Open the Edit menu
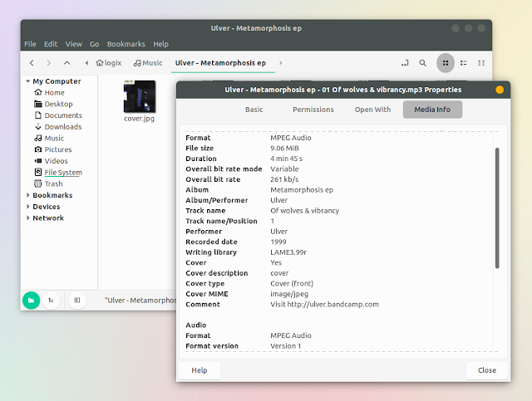The height and width of the screenshot is (401, 532). (x=51, y=44)
